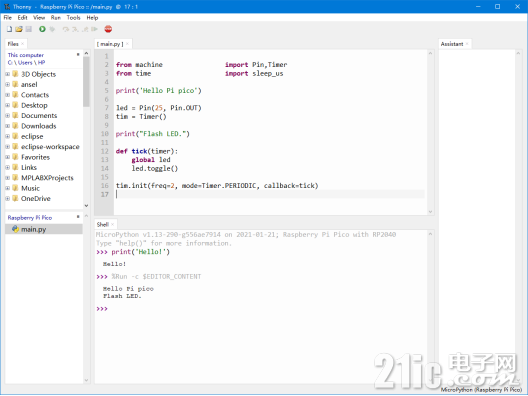Open the Tools menu
528x396 pixels.
[73, 18]
